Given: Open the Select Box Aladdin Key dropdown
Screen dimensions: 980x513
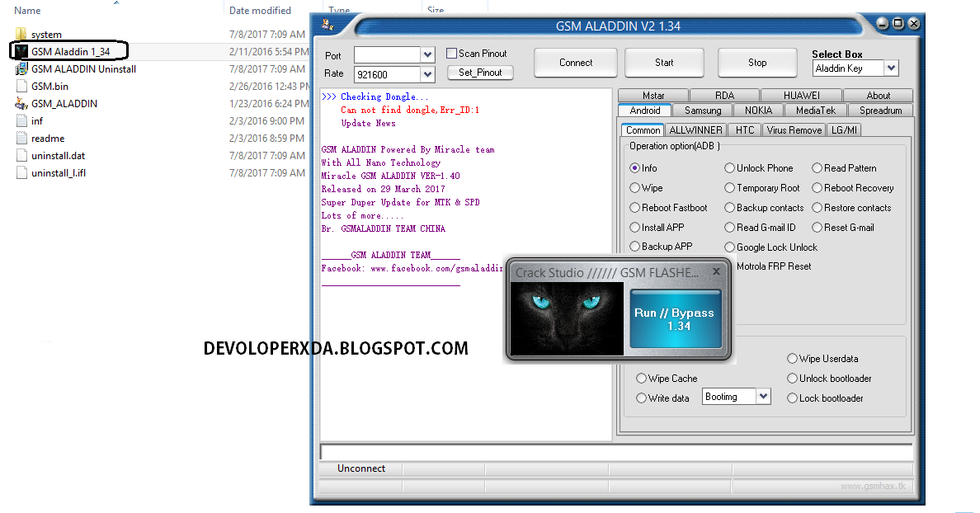Looking at the screenshot, I should click(x=891, y=68).
